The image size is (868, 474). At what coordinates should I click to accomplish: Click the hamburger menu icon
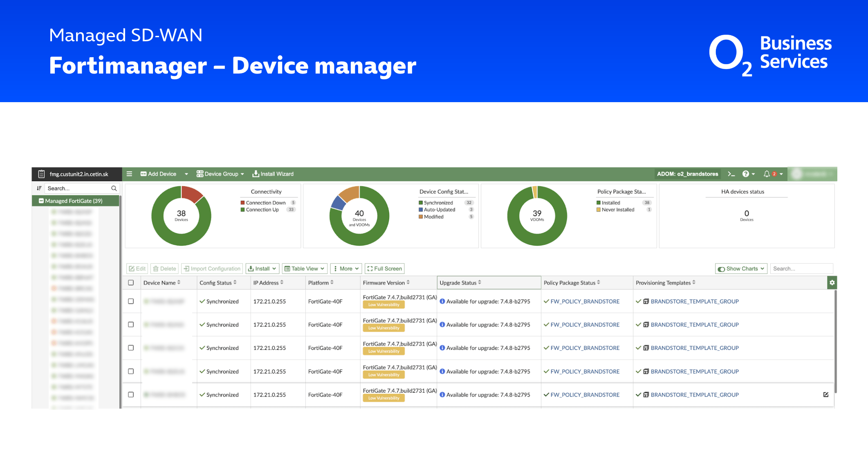(x=129, y=174)
